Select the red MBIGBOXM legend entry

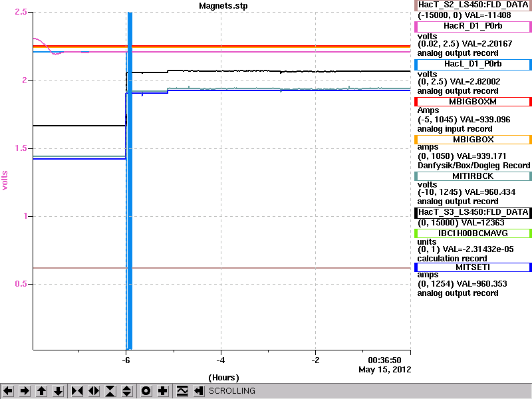click(473, 102)
